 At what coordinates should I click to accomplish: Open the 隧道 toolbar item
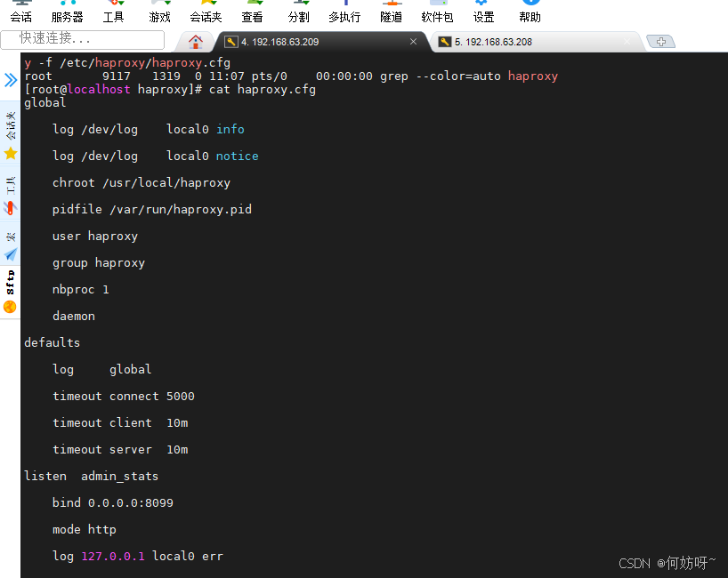point(391,12)
